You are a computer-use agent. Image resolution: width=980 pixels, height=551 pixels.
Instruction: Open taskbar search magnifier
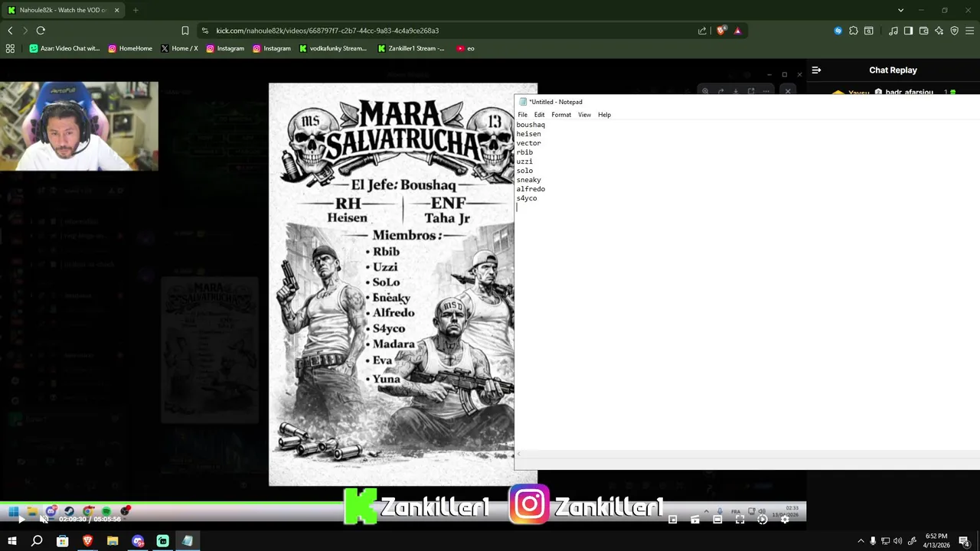coord(37,541)
